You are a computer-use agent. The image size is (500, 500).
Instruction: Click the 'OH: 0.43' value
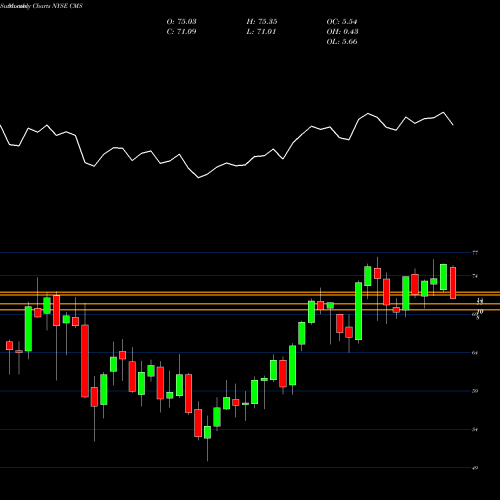coord(342,32)
